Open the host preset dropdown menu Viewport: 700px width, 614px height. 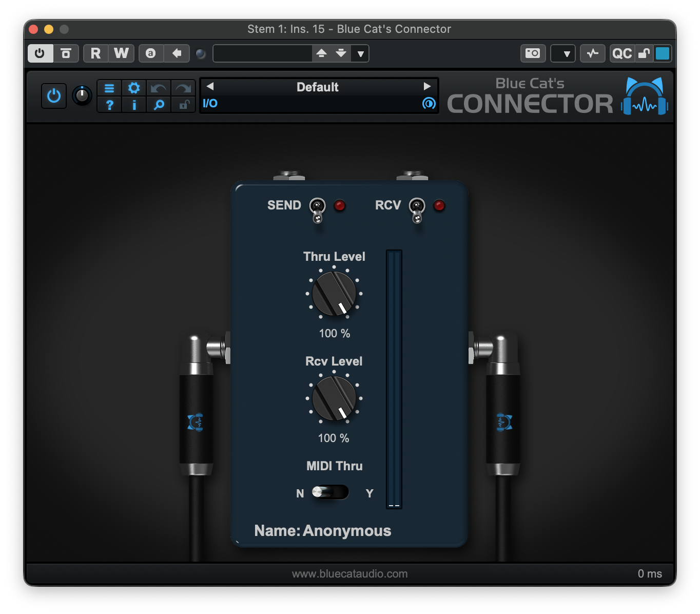361,53
